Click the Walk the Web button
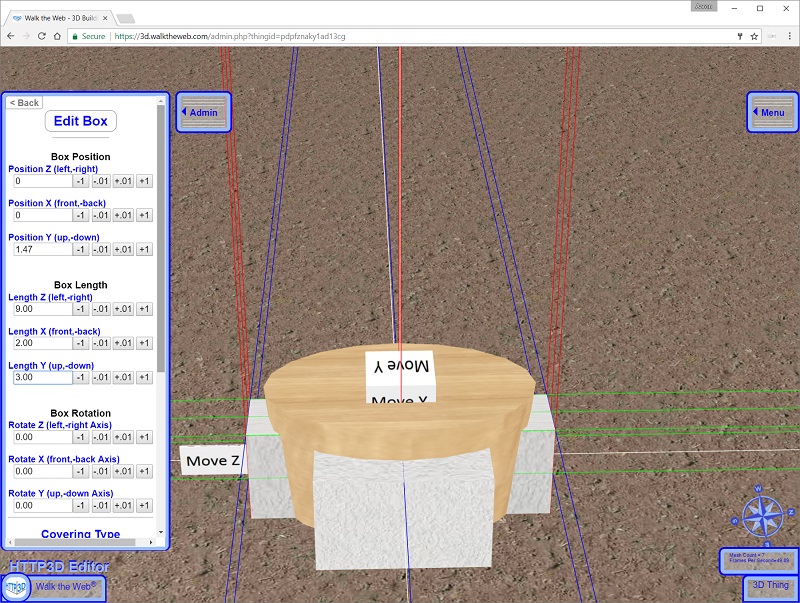This screenshot has height=603, width=800. click(66, 586)
